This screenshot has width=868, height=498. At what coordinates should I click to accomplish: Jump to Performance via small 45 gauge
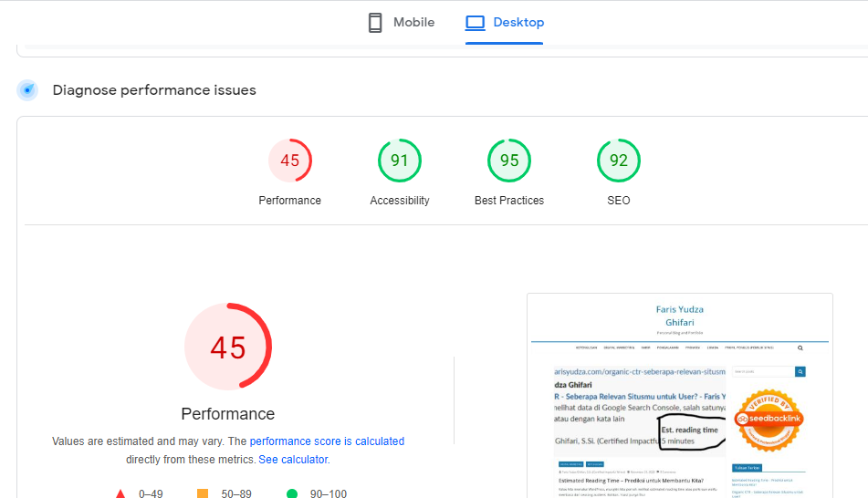pyautogui.click(x=290, y=161)
